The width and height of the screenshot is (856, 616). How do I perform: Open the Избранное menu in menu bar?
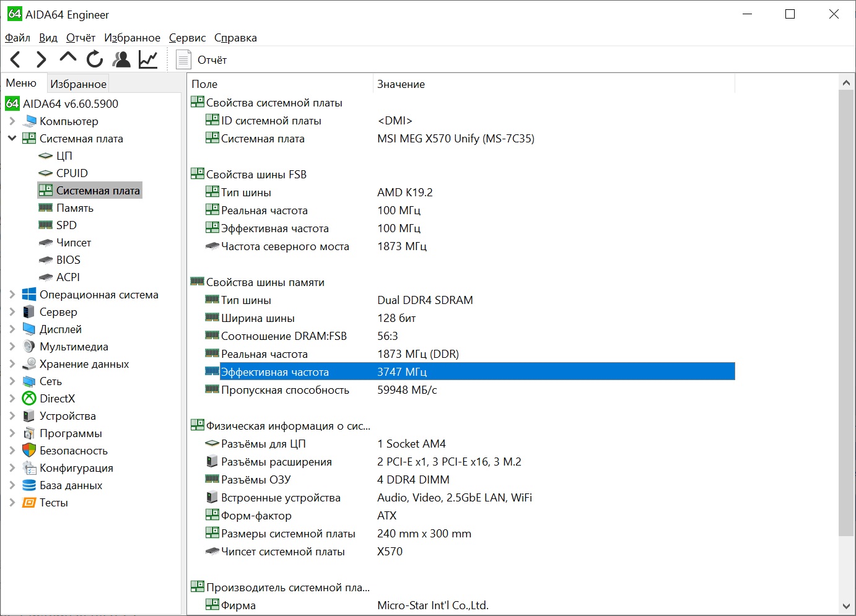point(132,38)
